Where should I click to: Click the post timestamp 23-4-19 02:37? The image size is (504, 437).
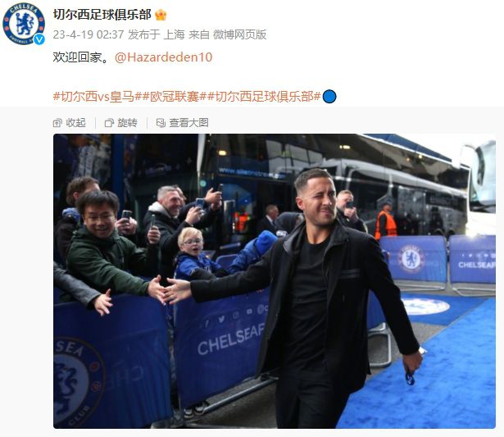(89, 34)
